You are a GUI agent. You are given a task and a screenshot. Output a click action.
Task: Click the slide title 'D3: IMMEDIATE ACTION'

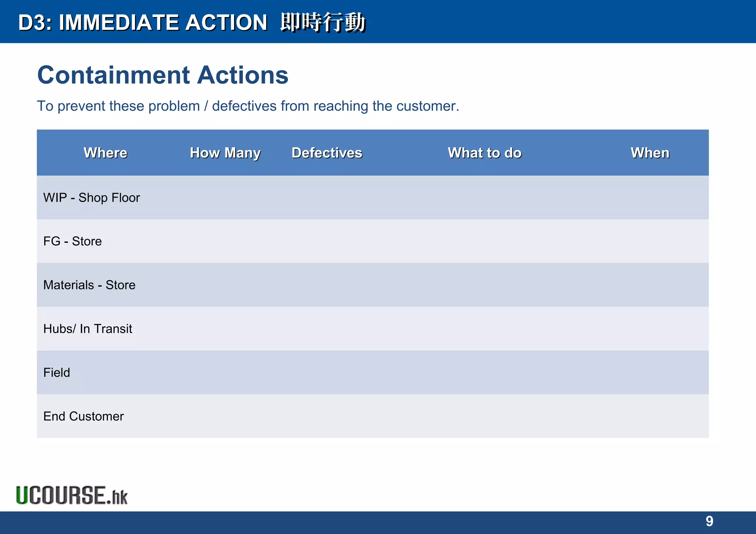coord(142,22)
